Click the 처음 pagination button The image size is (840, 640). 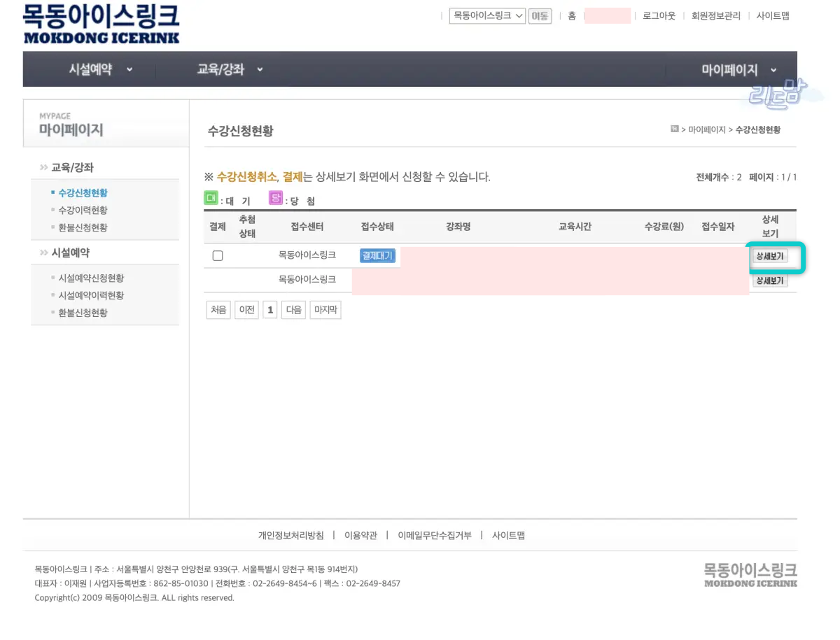point(218,310)
